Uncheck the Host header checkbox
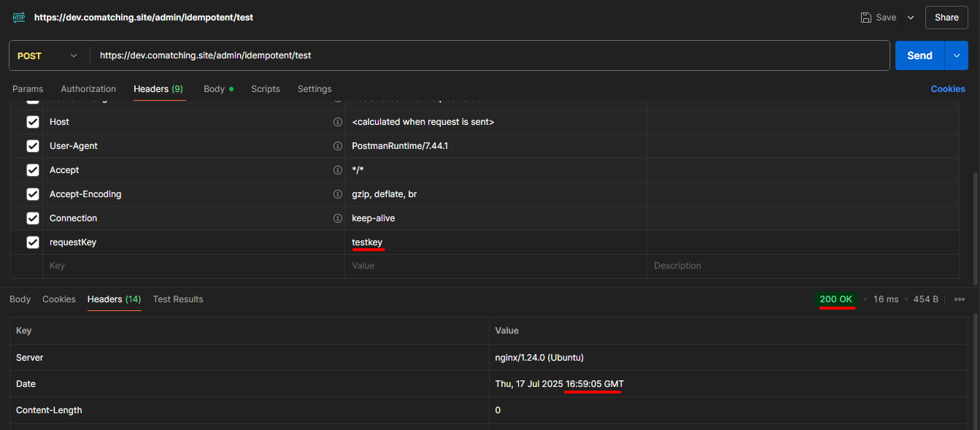980x430 pixels. coord(33,122)
